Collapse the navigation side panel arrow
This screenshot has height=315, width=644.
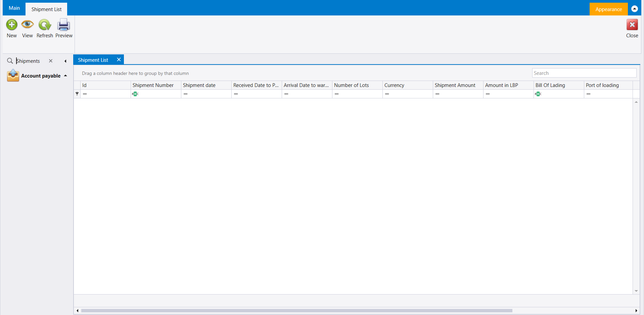pyautogui.click(x=65, y=61)
